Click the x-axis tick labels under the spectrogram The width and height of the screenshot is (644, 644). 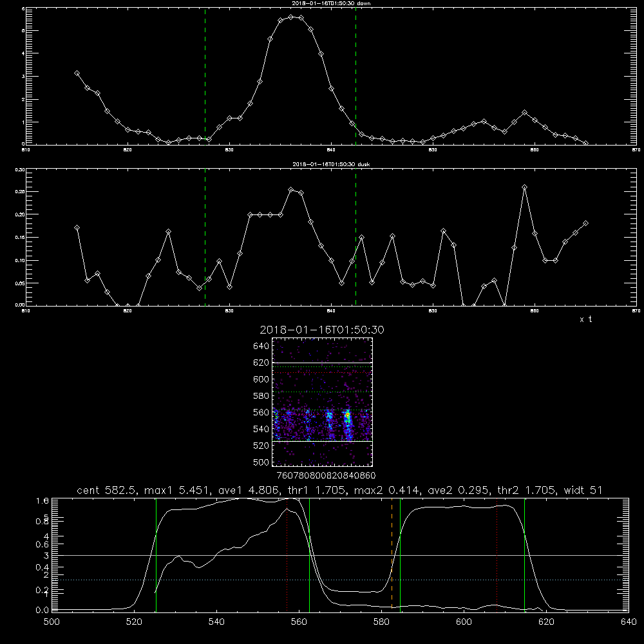point(326,476)
